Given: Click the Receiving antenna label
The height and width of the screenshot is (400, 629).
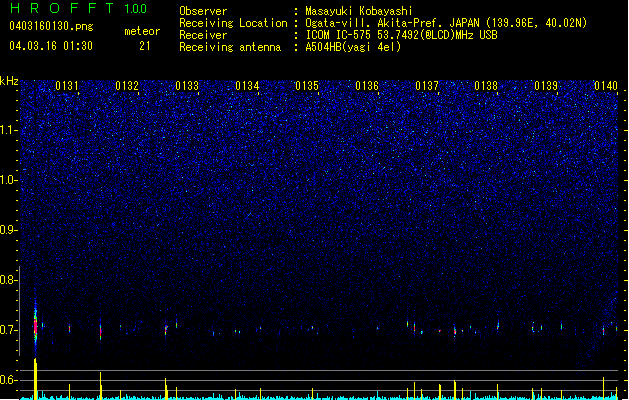Looking at the screenshot, I should [230, 47].
